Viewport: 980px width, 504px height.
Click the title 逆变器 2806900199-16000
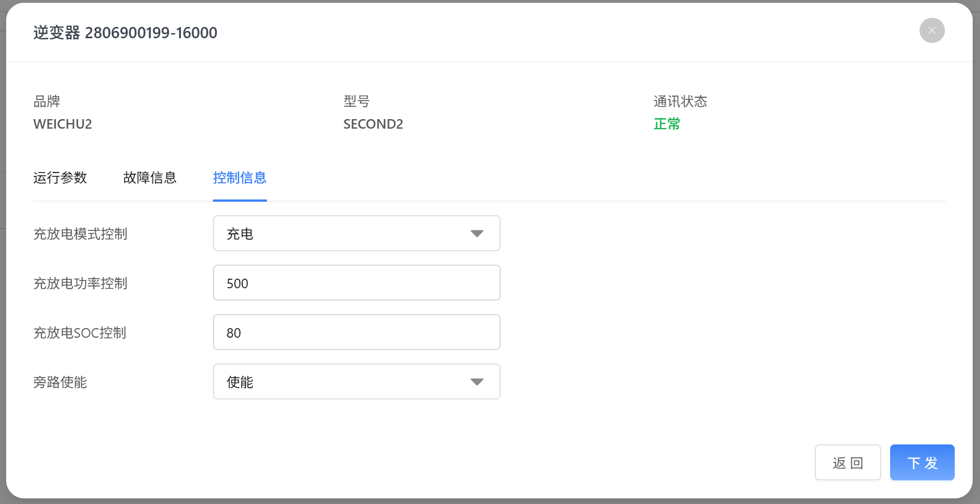[125, 33]
